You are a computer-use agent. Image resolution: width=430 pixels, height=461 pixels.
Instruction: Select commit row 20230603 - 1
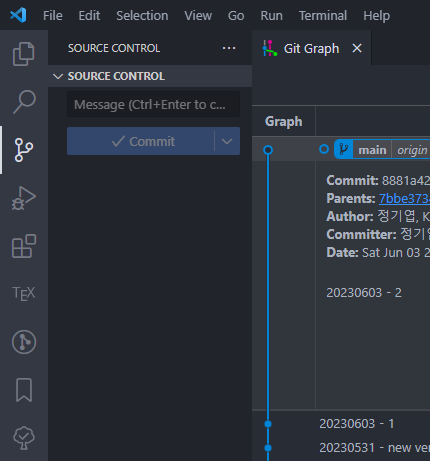pyautogui.click(x=341, y=424)
